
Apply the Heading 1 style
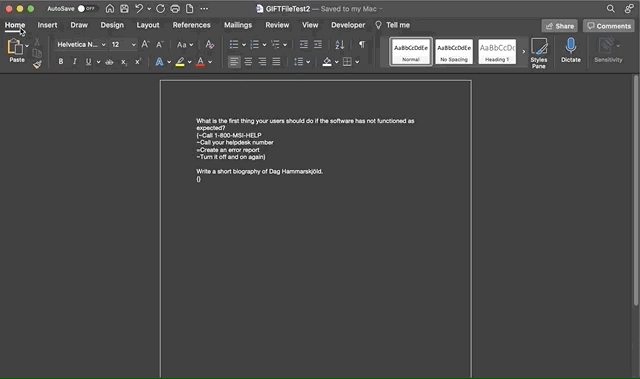click(x=497, y=52)
